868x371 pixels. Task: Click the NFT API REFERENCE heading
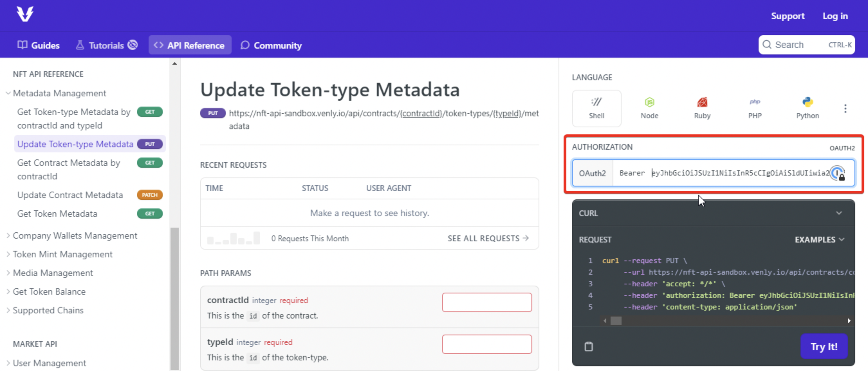(x=48, y=74)
